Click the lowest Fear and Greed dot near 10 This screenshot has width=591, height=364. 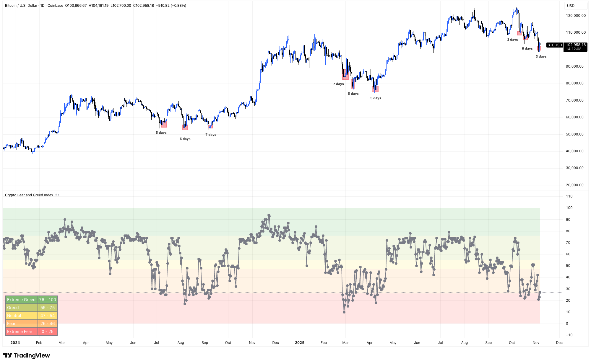[x=344, y=312]
